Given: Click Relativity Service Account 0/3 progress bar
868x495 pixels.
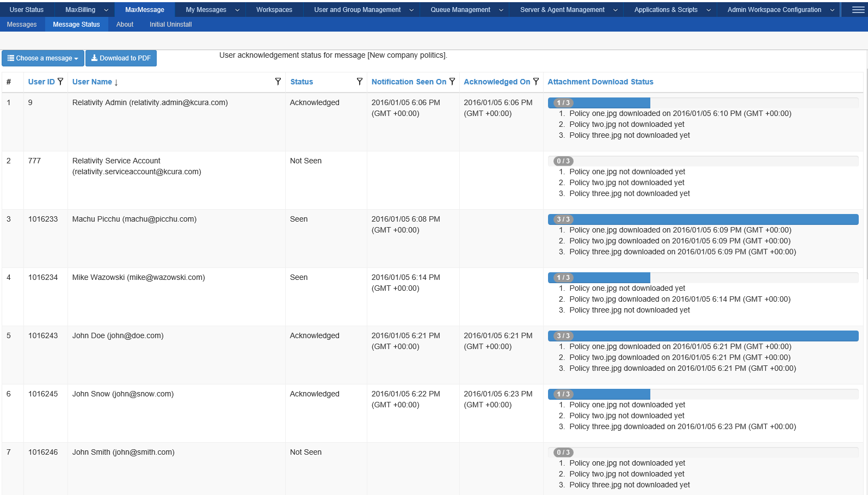Looking at the screenshot, I should tap(703, 161).
